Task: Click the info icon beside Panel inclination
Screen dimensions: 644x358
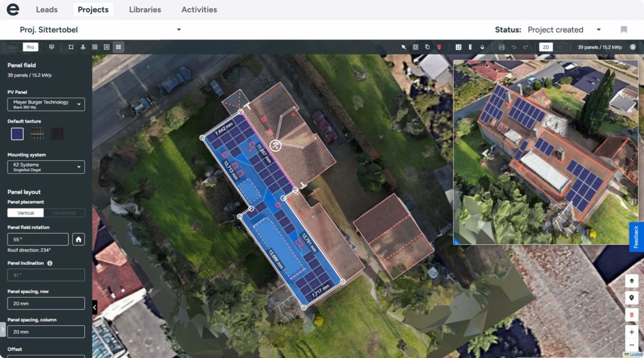Action: click(50, 263)
